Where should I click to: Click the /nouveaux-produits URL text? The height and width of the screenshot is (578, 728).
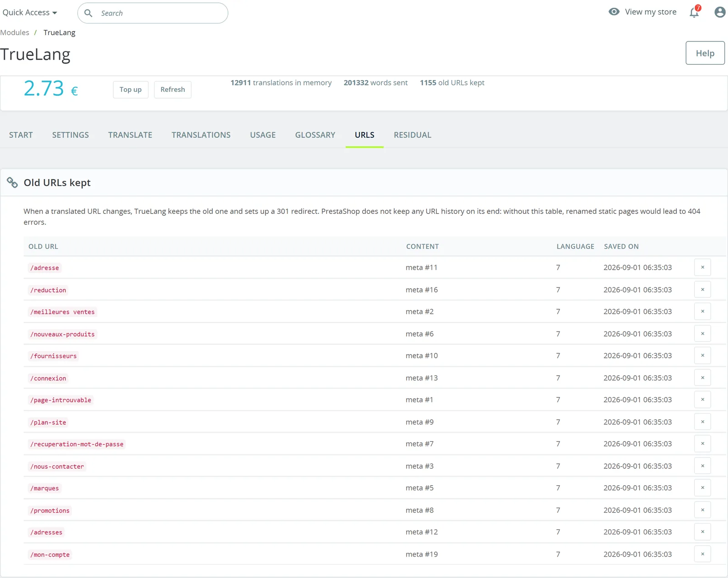click(62, 334)
